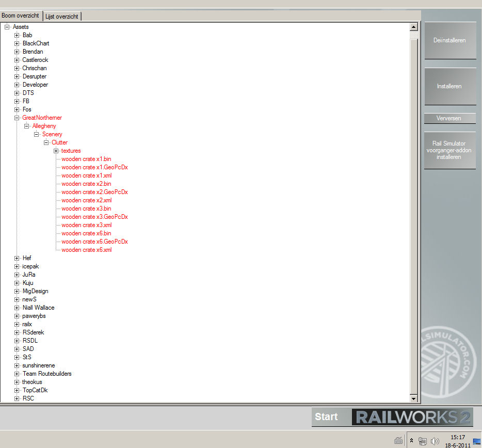Select the theokus tree entry
This screenshot has width=482, height=448.
click(32, 382)
